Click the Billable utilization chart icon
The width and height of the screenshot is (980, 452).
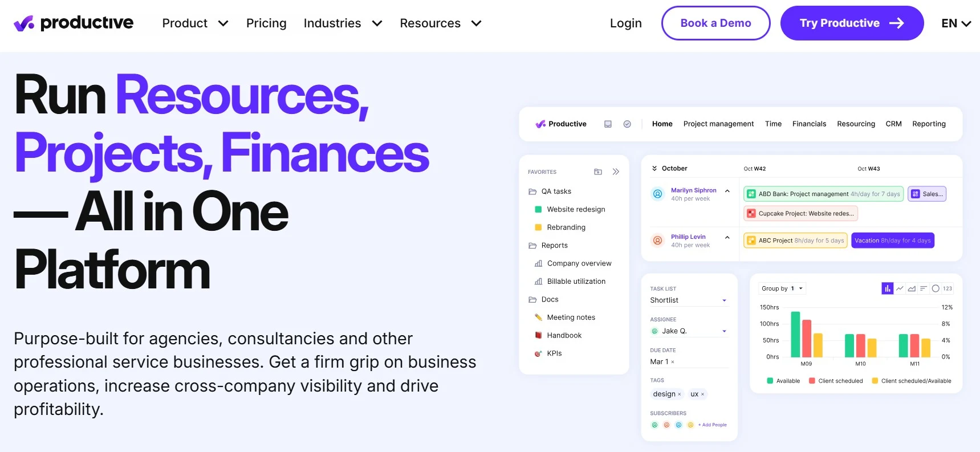[x=538, y=282]
